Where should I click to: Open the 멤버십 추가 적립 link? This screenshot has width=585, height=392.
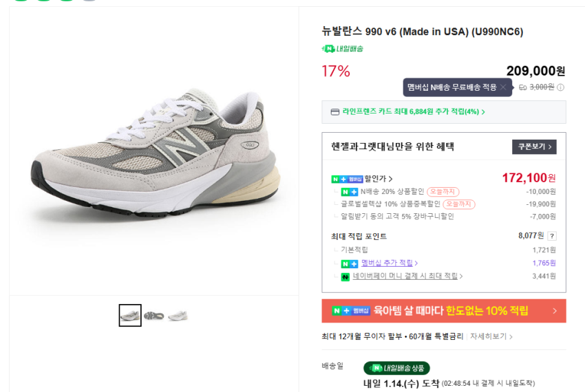click(389, 263)
